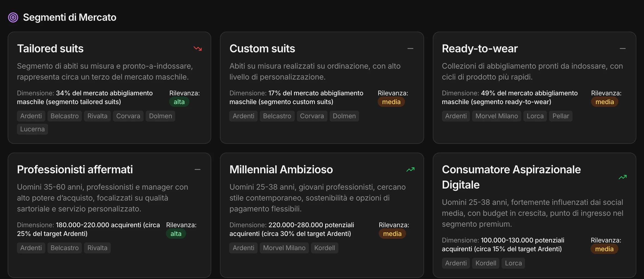
Task: Click the Corvara tag in Custom suits
Action: [312, 116]
